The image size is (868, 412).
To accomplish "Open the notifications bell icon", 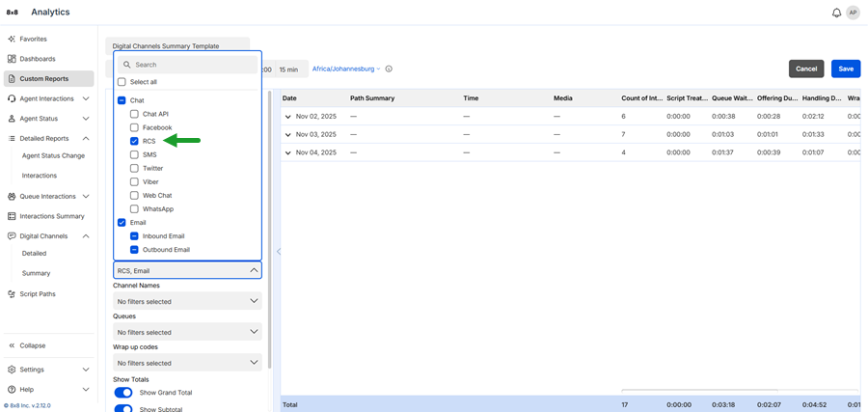I will pyautogui.click(x=836, y=13).
